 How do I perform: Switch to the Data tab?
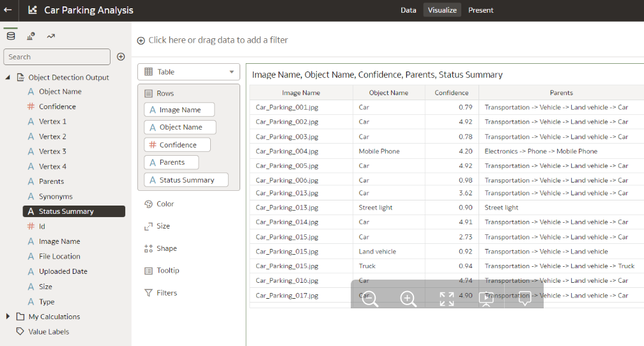(408, 10)
